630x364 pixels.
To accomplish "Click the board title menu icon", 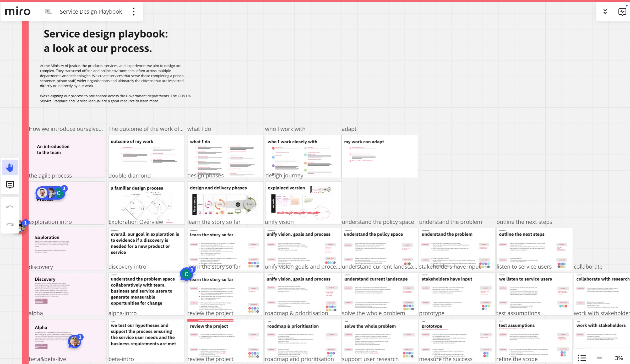I will point(134,12).
